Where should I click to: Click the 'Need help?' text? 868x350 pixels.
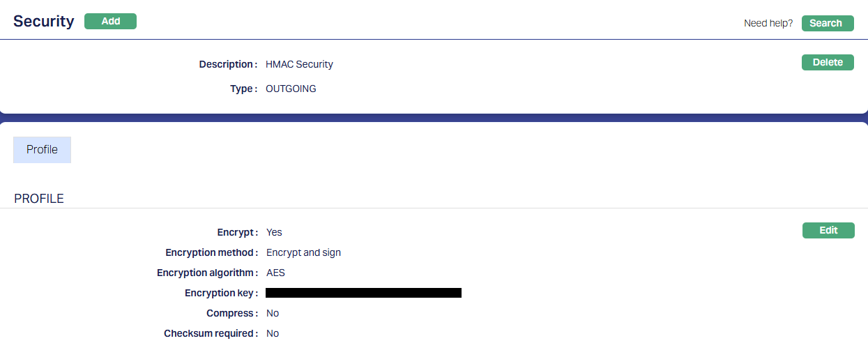(x=768, y=23)
